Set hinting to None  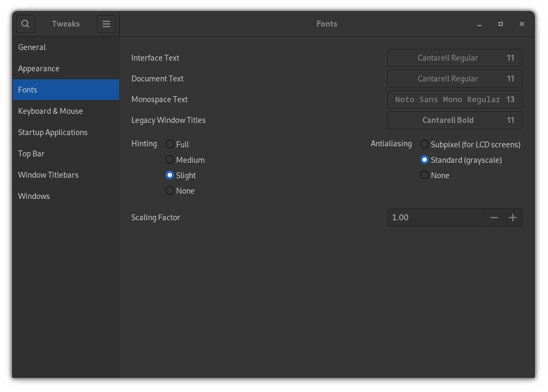pos(170,190)
